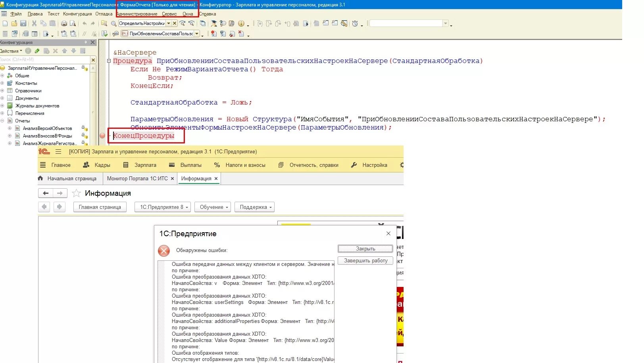Collapse the Процедура code block
This screenshot has width=644, height=363.
tap(109, 61)
